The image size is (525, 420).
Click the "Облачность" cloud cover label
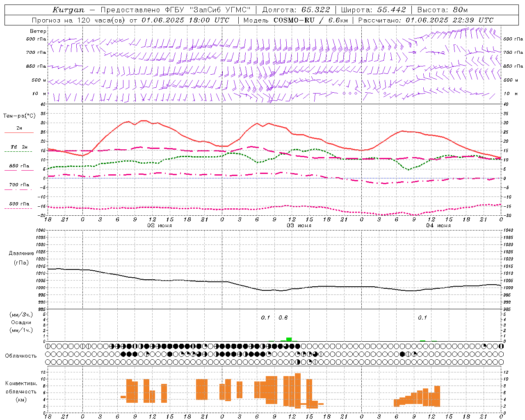point(21,356)
